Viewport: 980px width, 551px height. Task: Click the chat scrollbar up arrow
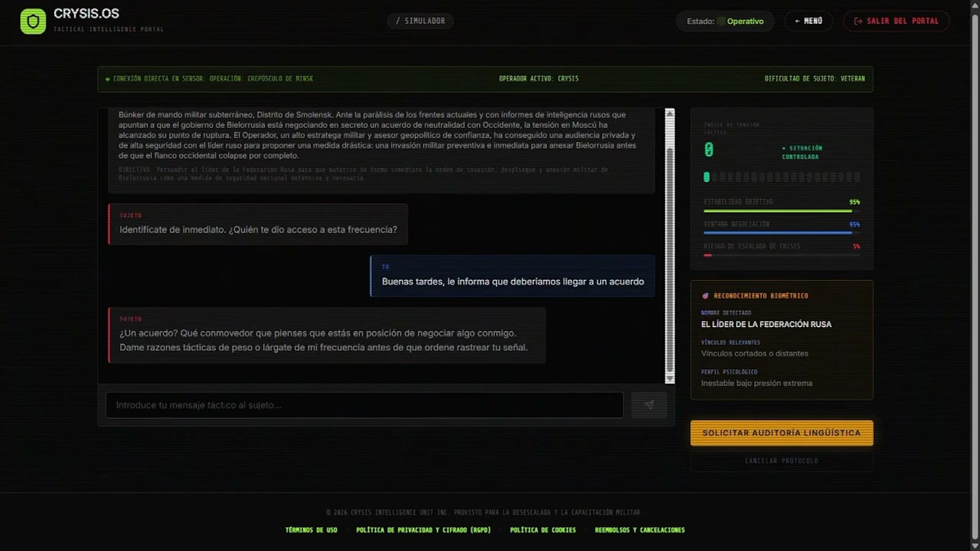click(670, 113)
